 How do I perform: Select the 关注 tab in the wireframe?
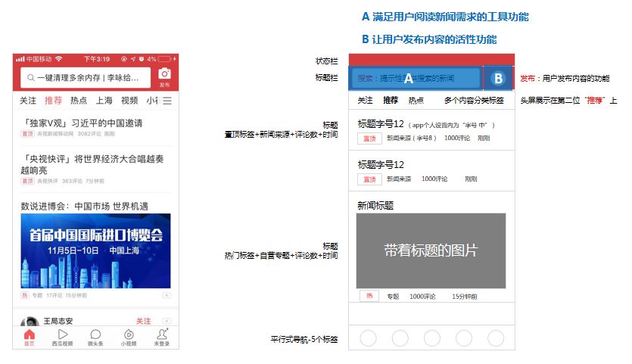[365, 100]
